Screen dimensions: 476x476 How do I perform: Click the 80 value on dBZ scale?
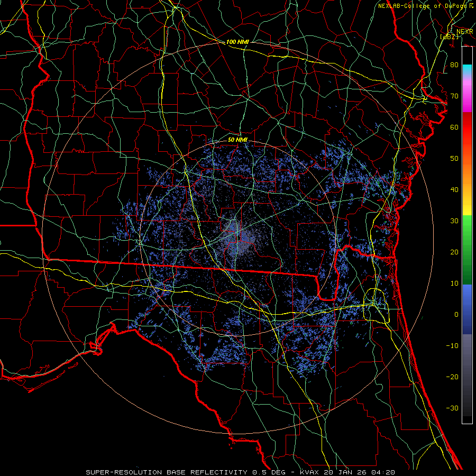tap(454, 65)
